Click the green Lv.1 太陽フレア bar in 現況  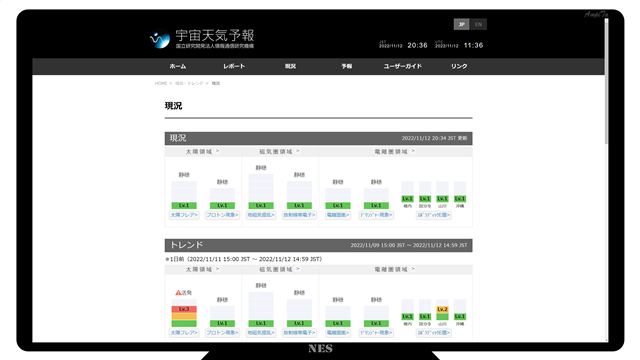[184, 206]
